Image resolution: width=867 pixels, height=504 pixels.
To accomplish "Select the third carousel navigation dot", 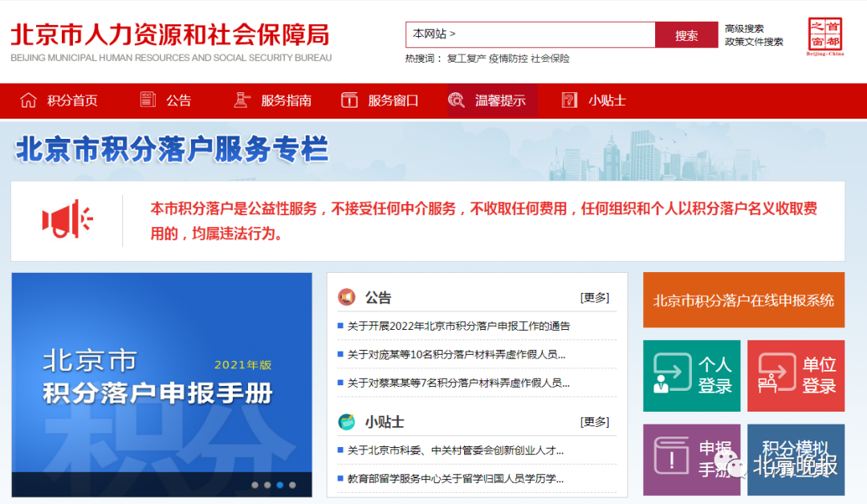I will tap(280, 485).
